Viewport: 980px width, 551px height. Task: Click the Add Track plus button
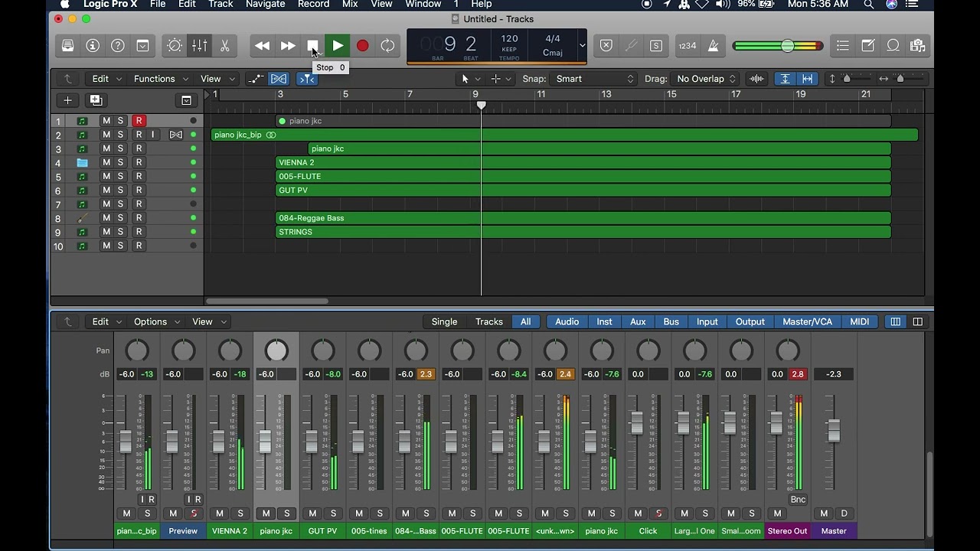[67, 100]
